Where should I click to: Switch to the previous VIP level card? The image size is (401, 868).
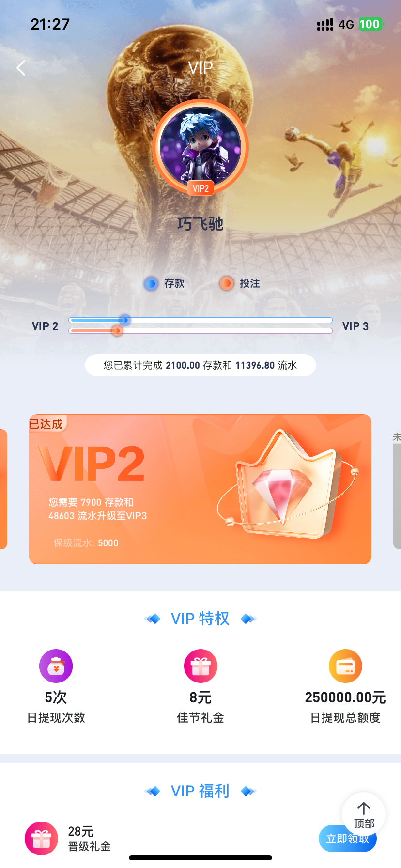coord(3,489)
